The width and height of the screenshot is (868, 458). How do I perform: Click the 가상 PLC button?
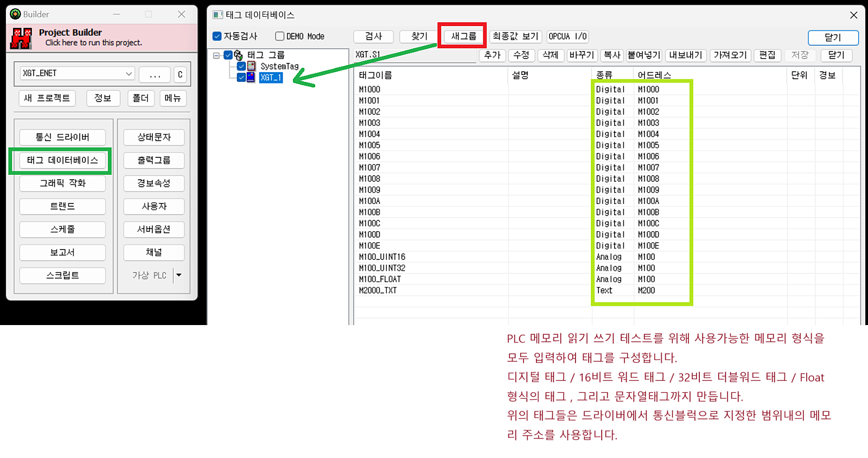pos(149,276)
